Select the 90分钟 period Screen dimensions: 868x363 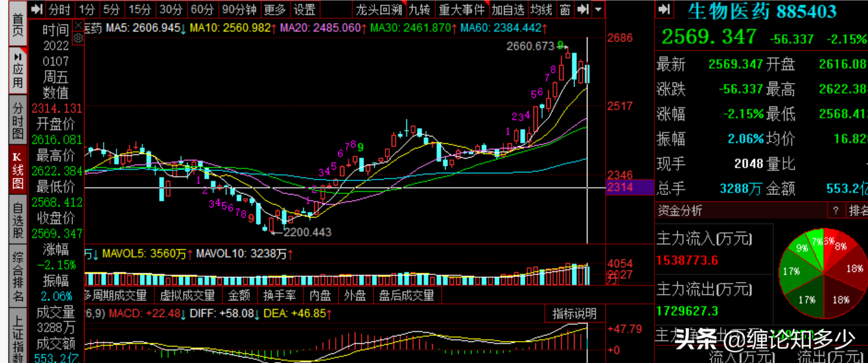pyautogui.click(x=239, y=9)
